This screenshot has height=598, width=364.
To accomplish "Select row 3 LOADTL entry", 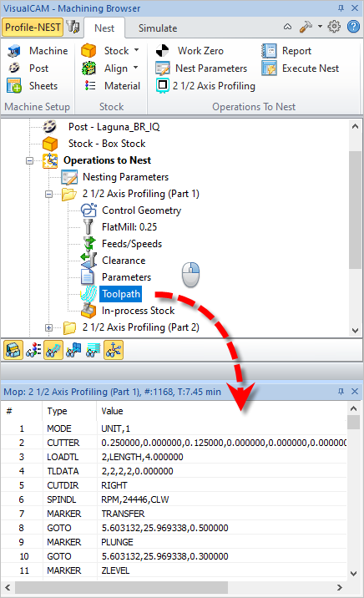I will [x=174, y=457].
